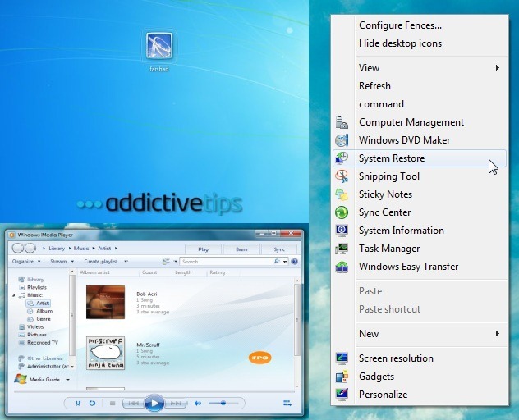Skip to next track in Media Player

pos(176,403)
